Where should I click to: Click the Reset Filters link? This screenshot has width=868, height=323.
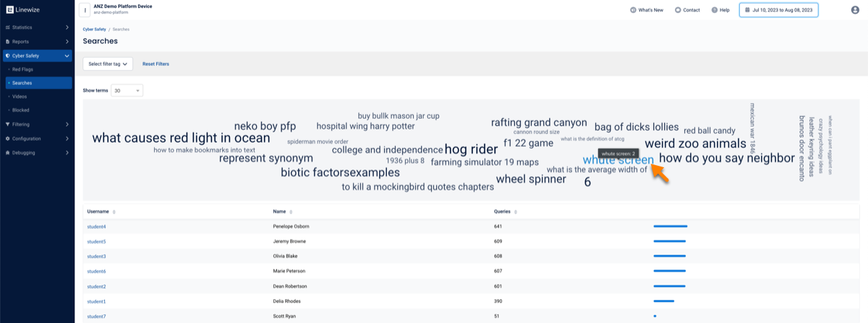coord(156,64)
